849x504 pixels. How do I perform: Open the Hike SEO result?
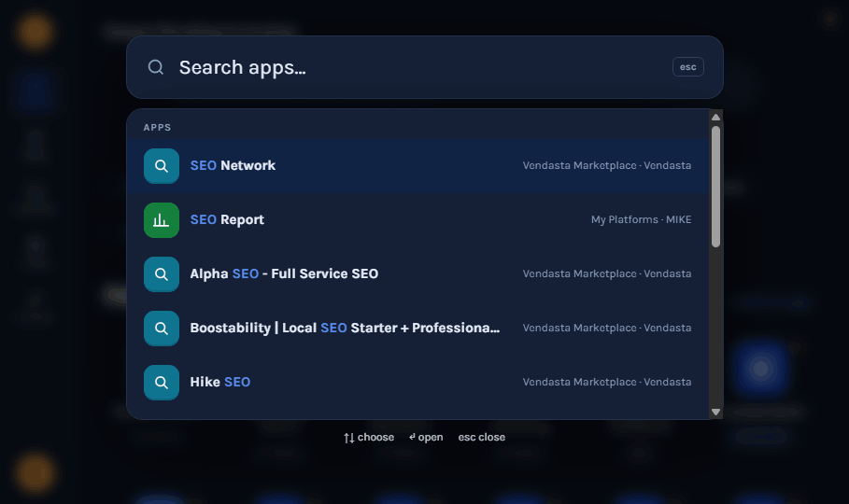[x=417, y=382]
